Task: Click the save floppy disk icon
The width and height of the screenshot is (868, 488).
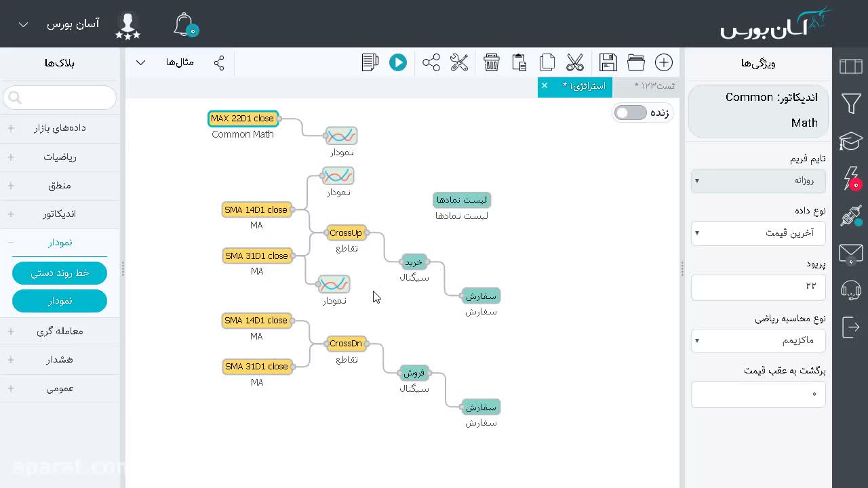Action: point(608,63)
